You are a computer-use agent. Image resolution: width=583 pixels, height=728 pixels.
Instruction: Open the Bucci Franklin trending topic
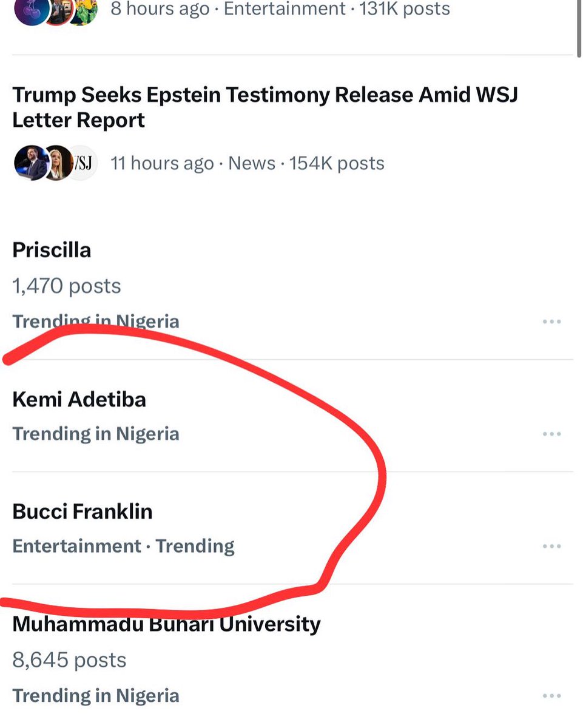82,512
